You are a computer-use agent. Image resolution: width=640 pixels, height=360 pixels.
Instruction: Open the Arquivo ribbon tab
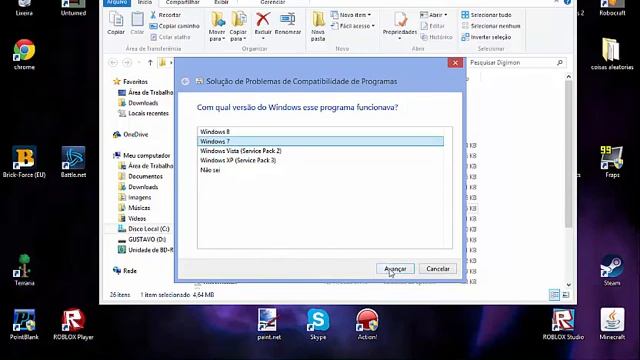click(117, 2)
